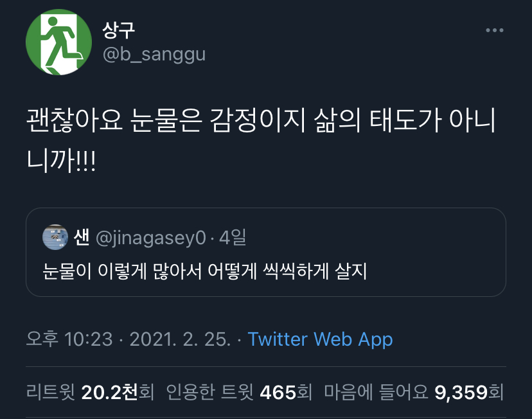
Task: Click the 마음에 들어요 label
Action: [x=376, y=392]
